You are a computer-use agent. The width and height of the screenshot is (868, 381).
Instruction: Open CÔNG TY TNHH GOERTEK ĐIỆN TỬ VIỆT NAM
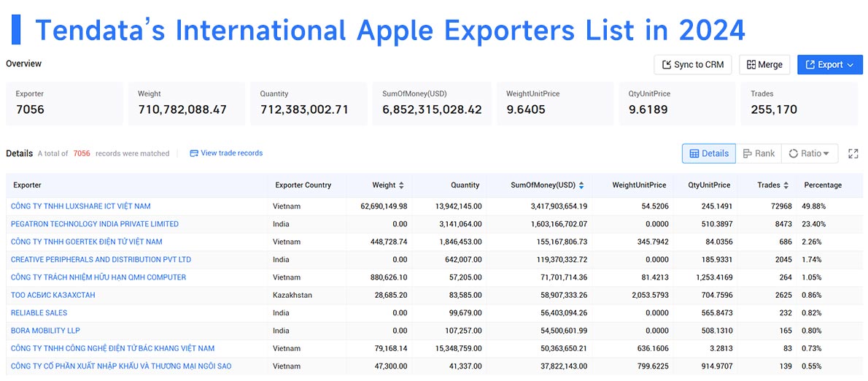click(86, 242)
